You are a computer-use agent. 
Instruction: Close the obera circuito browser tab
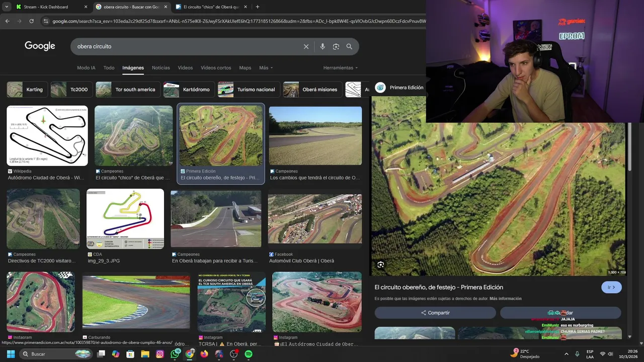coord(166,7)
